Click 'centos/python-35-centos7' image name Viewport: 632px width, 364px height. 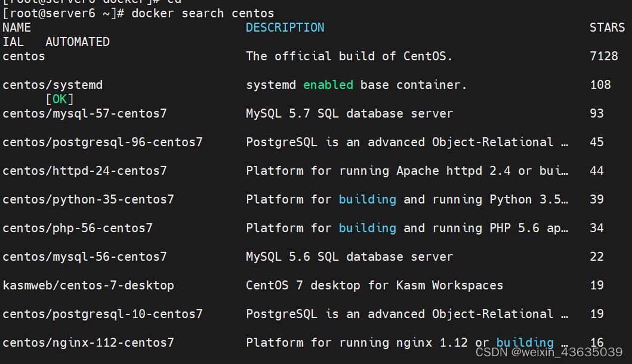pos(88,199)
